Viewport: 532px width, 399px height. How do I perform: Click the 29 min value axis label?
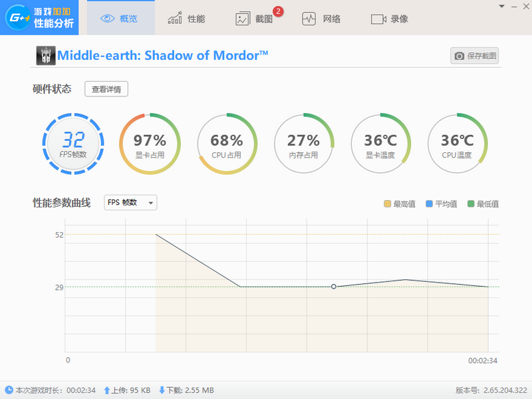tap(59, 287)
